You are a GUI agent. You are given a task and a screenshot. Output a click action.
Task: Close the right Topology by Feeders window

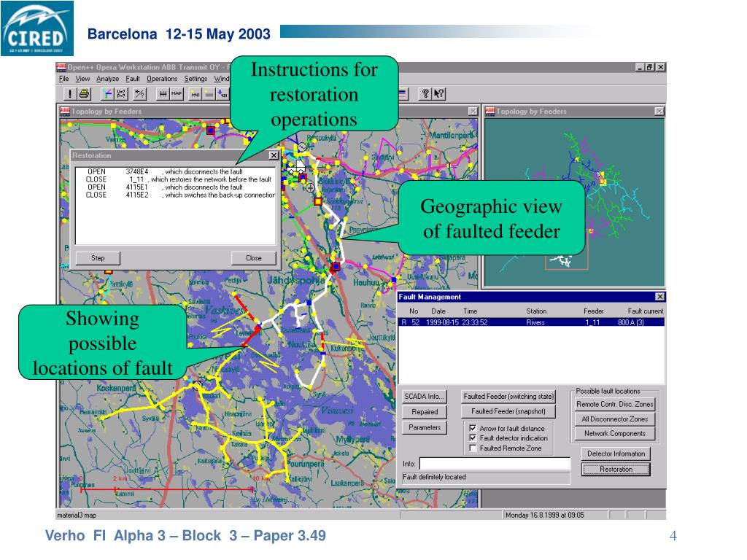tap(659, 112)
